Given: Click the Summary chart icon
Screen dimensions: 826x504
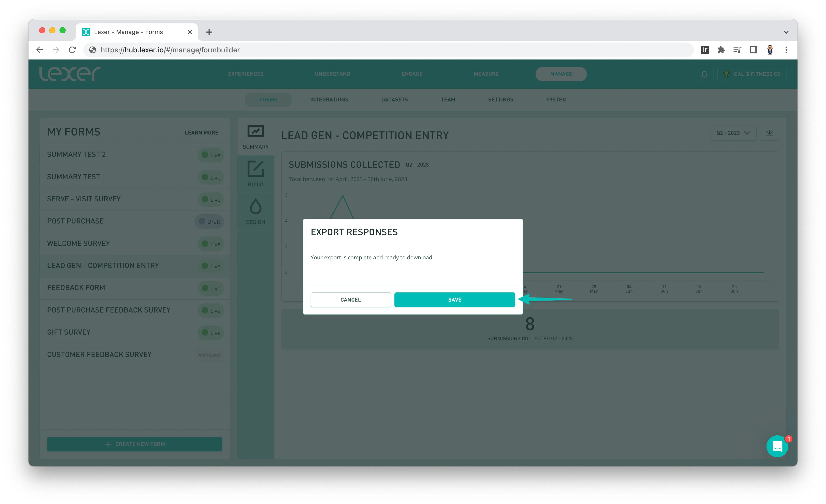Looking at the screenshot, I should [x=255, y=131].
